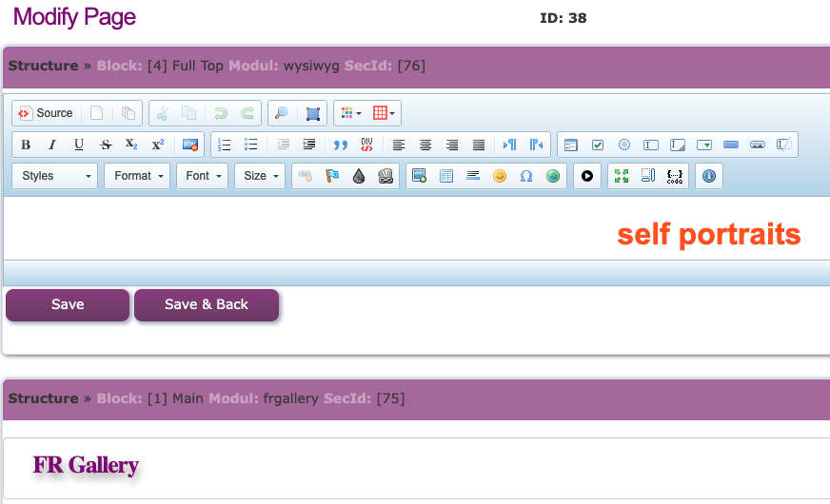Insert a smiley emoticon
830x504 pixels.
[x=499, y=176]
